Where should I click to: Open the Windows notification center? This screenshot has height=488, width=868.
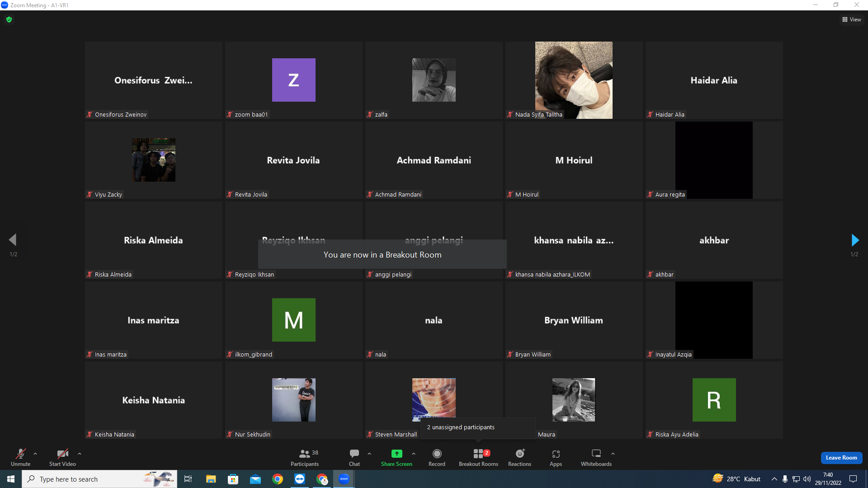[x=853, y=479]
